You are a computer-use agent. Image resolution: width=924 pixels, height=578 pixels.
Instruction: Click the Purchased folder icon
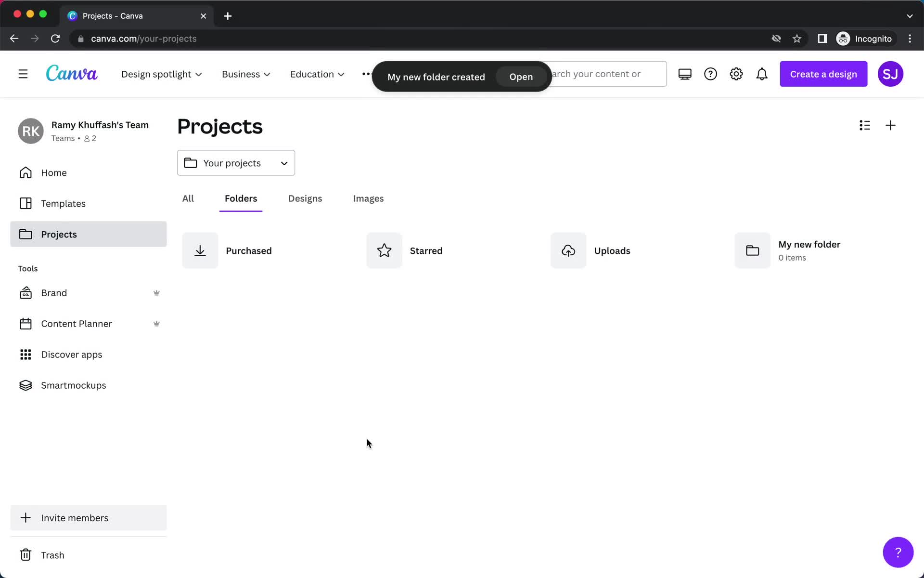tap(200, 250)
